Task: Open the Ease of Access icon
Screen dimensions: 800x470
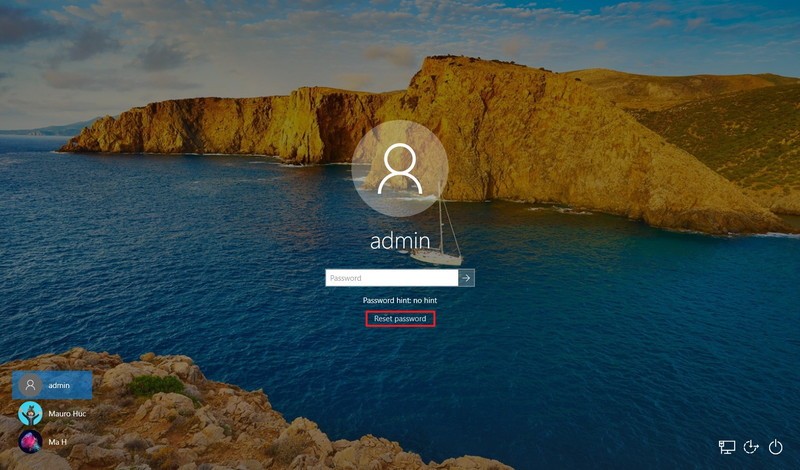Action: 751,447
